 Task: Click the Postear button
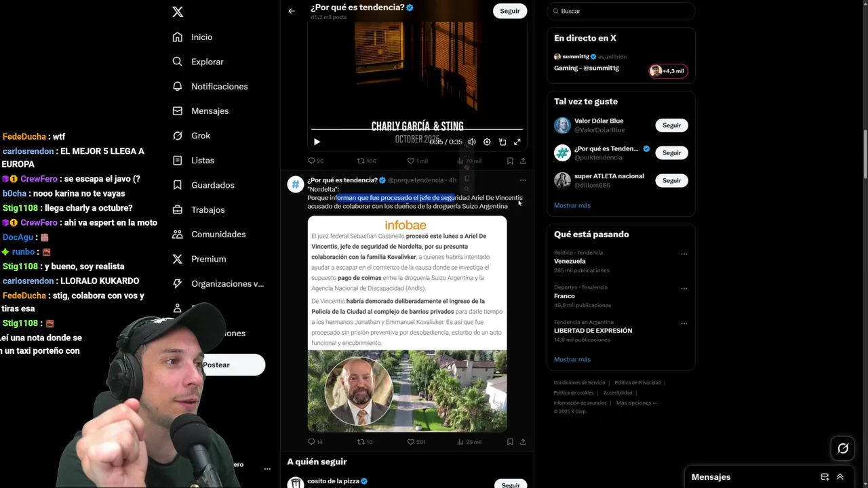(x=233, y=365)
